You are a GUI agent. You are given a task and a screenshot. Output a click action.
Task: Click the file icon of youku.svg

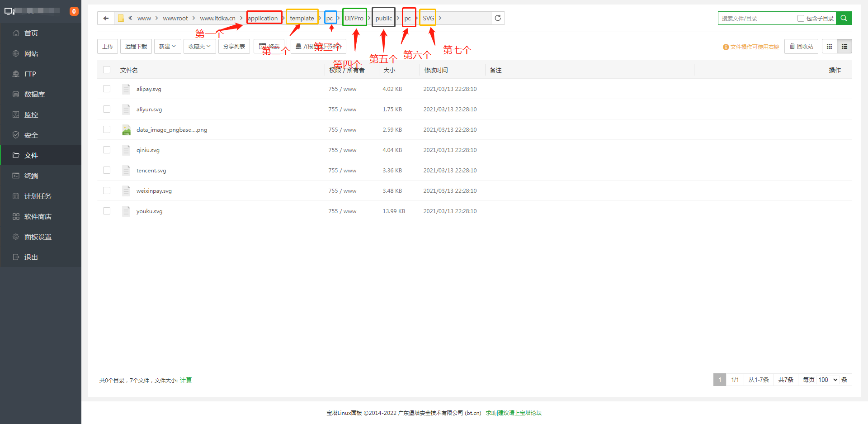click(x=126, y=211)
